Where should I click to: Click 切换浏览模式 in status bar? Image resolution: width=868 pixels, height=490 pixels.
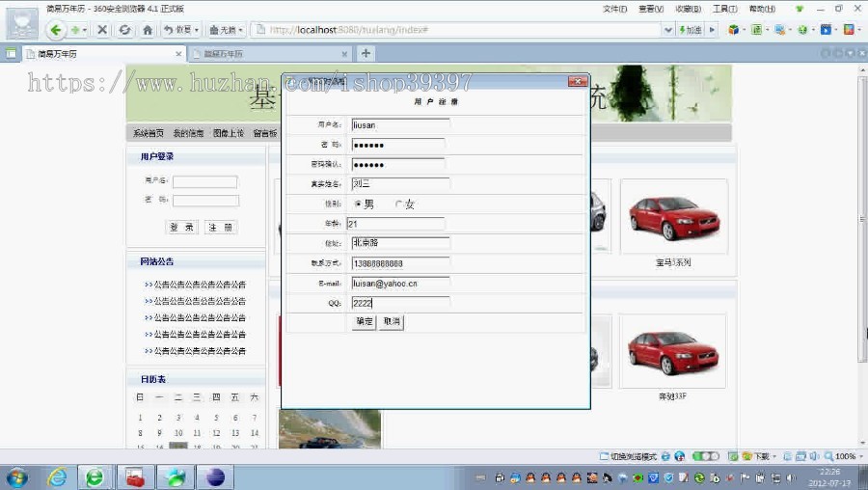click(x=629, y=456)
